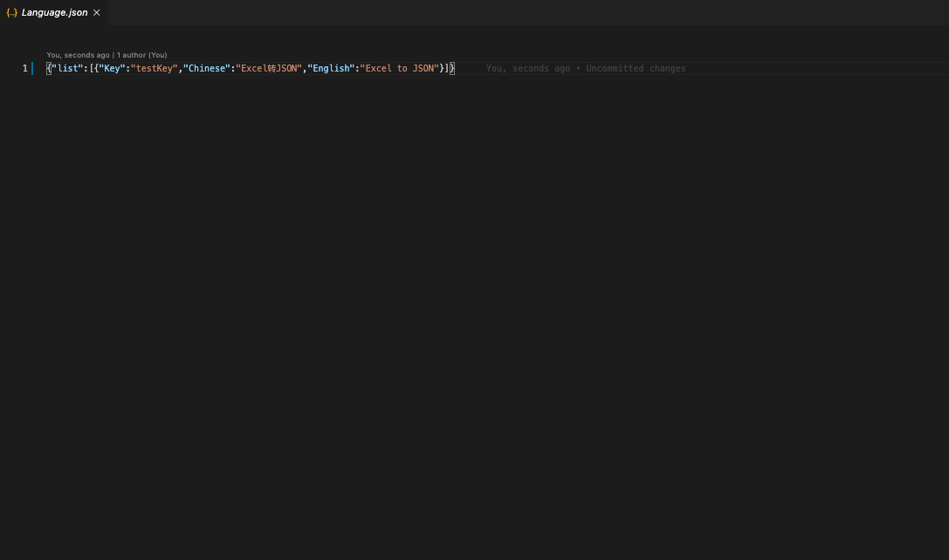Viewport: 949px width, 560px height.
Task: Open the CodeLens annotation "1 author (You)"
Action: coord(141,55)
